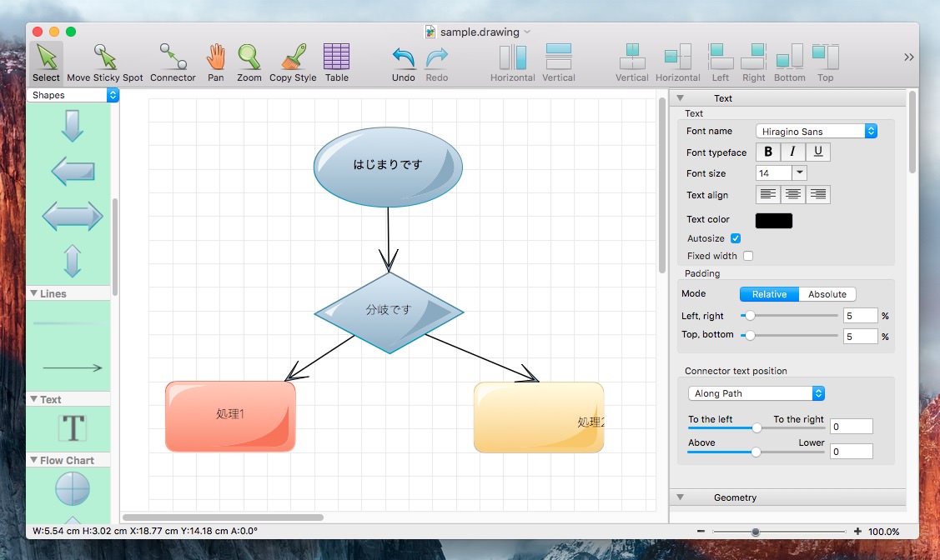The width and height of the screenshot is (940, 560).
Task: Open the Text color swatch
Action: click(x=773, y=220)
